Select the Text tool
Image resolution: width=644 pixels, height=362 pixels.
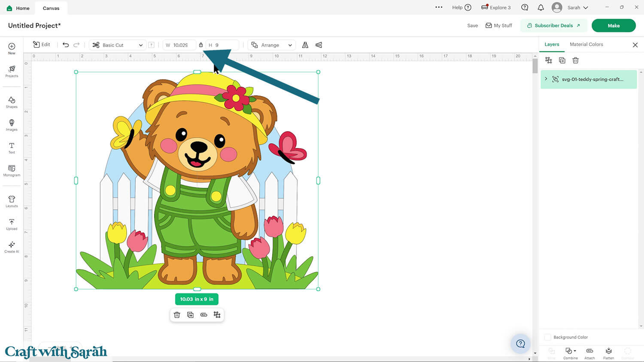(12, 148)
